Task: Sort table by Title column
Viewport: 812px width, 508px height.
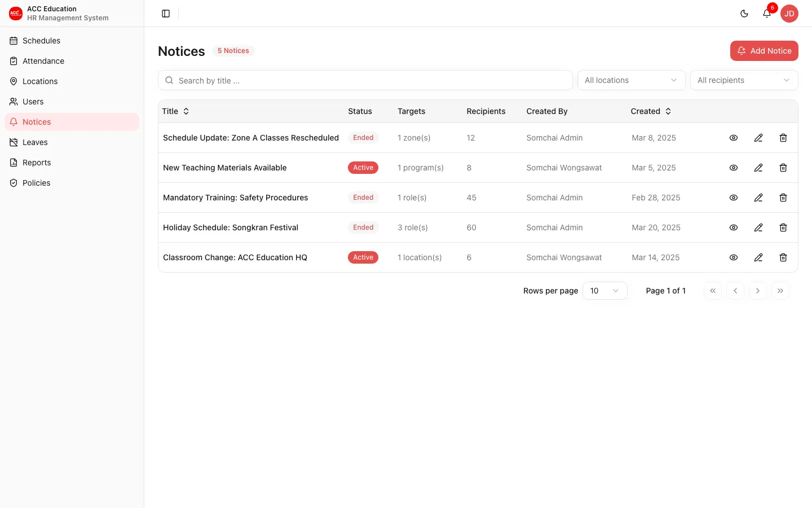Action: coord(176,111)
